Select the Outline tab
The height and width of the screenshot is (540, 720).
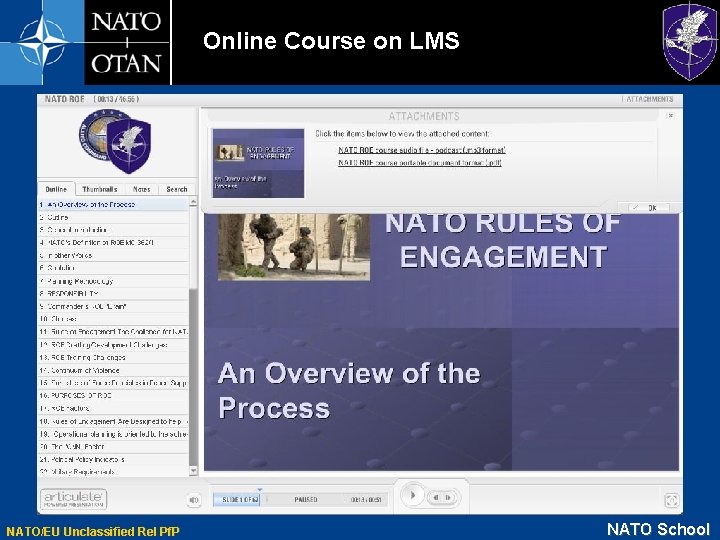[56, 189]
